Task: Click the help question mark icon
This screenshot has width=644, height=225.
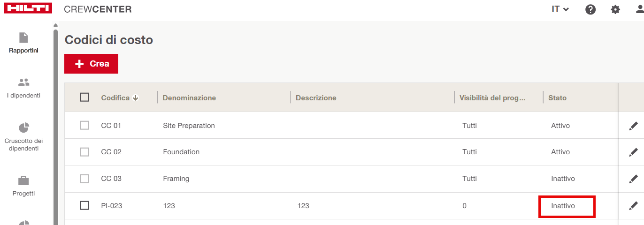Action: click(x=590, y=9)
